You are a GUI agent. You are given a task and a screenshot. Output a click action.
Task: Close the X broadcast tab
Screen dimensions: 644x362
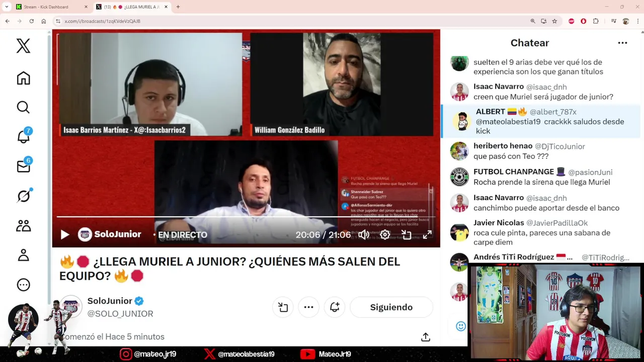click(x=167, y=7)
